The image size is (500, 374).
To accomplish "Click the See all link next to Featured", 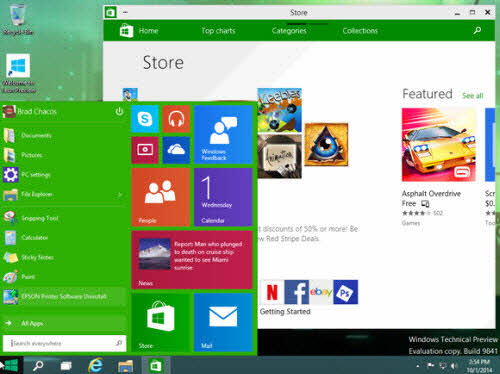I will click(473, 96).
